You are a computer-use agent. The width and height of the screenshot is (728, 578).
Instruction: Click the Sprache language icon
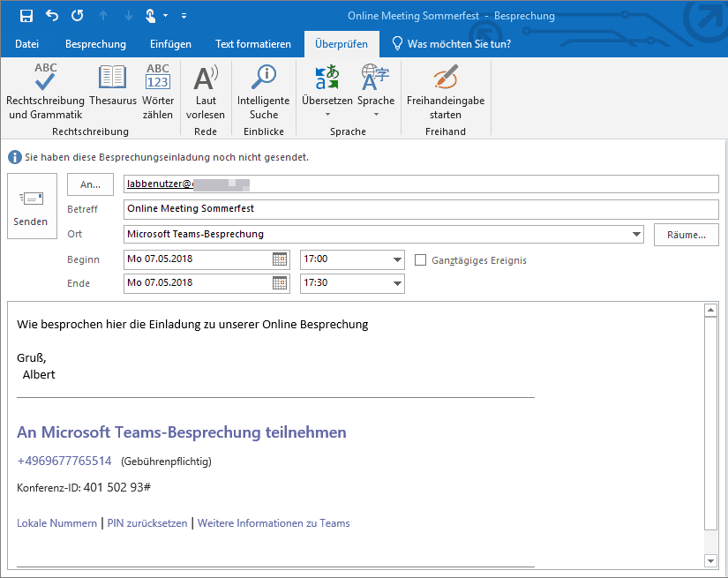click(376, 78)
